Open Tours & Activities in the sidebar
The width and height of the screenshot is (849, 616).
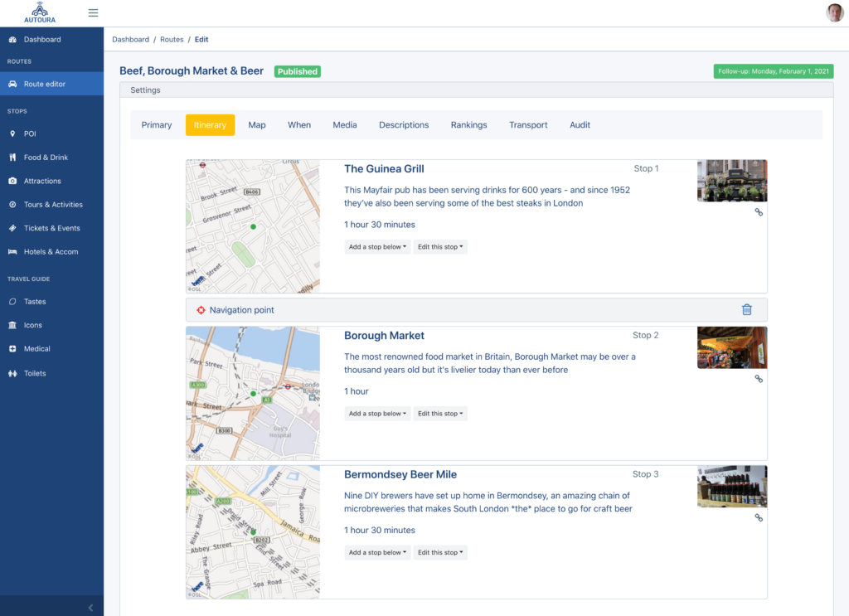[52, 205]
